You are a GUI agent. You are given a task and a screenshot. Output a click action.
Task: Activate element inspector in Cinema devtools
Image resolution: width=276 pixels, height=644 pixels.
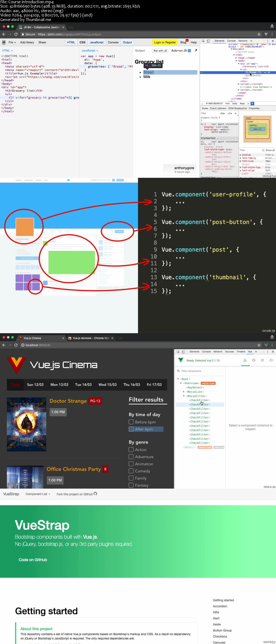tap(178, 352)
